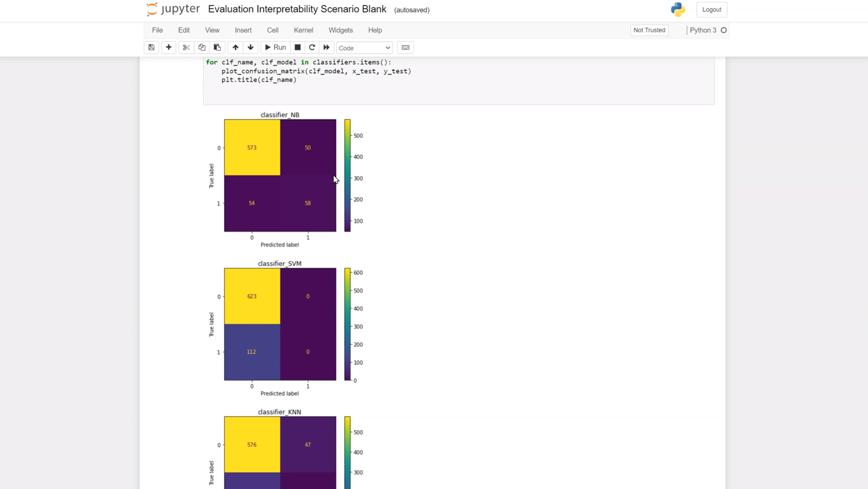Open the Code cell type dropdown
The image size is (868, 489).
point(364,48)
